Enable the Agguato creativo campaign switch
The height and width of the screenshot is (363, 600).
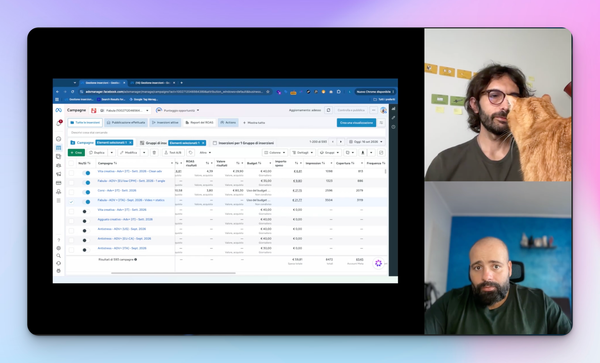[x=86, y=221]
